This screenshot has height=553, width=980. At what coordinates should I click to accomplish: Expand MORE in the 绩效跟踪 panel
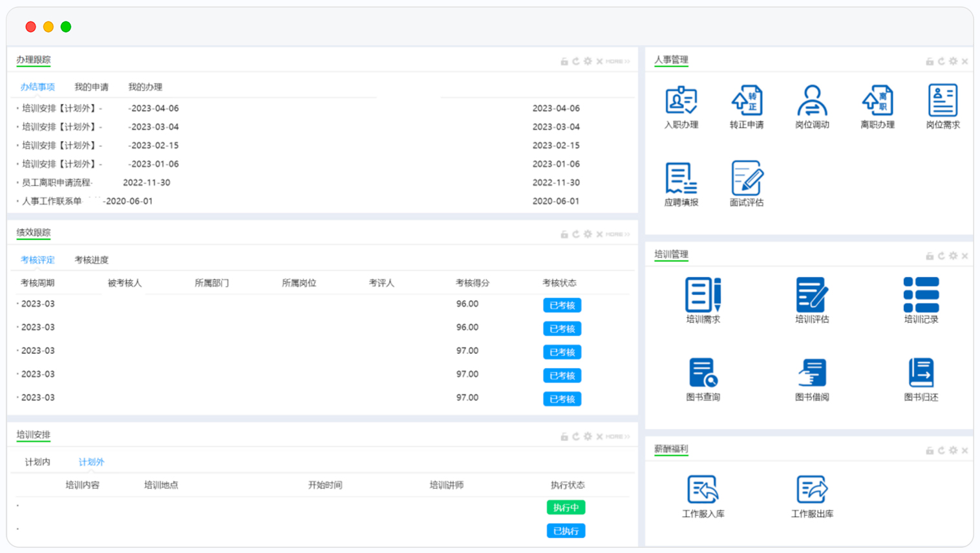pyautogui.click(x=617, y=234)
